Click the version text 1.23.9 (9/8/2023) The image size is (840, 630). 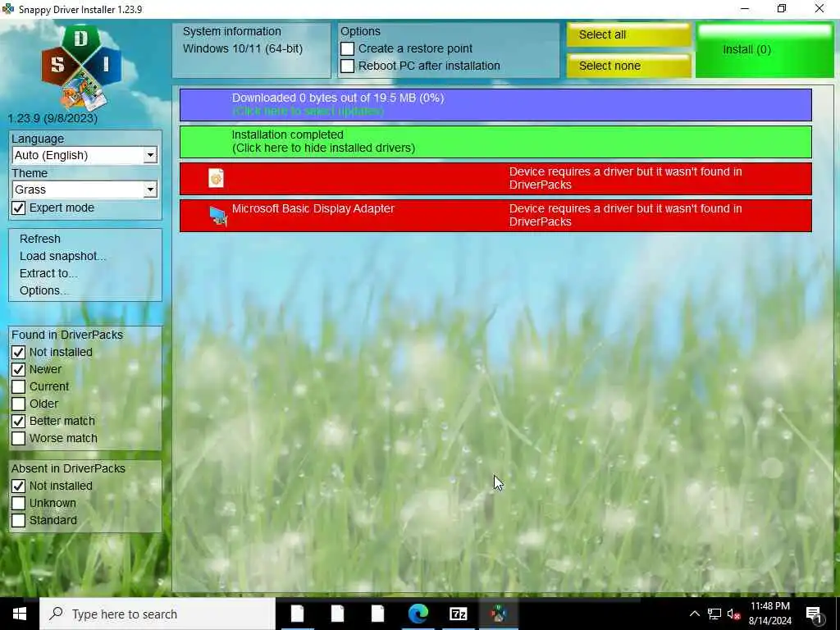coord(52,118)
